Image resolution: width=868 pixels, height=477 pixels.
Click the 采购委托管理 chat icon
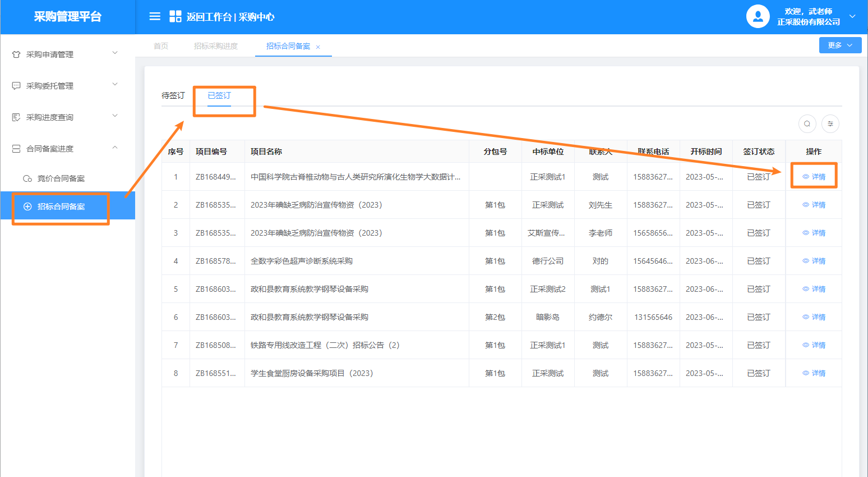point(16,86)
